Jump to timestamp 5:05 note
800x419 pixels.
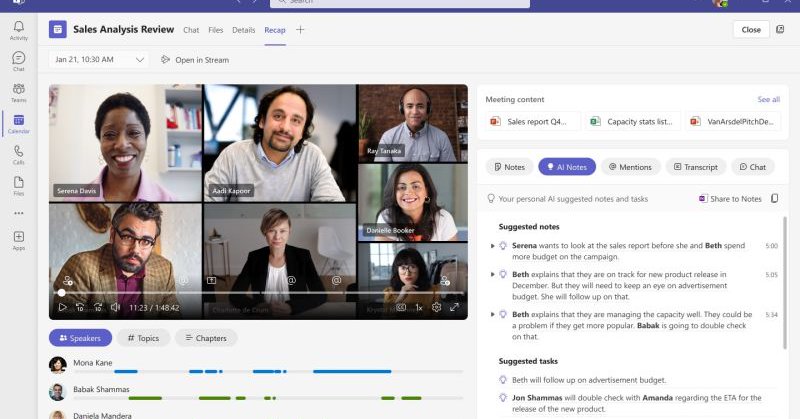tap(771, 275)
